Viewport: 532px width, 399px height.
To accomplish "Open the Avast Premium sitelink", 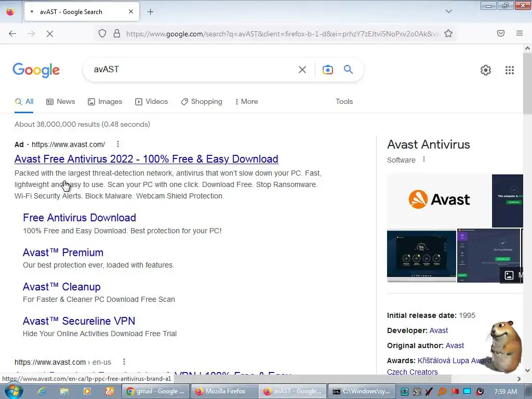I will click(x=63, y=252).
